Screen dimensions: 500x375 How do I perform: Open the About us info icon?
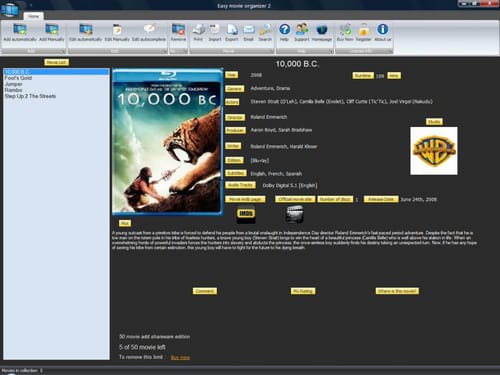tap(382, 29)
